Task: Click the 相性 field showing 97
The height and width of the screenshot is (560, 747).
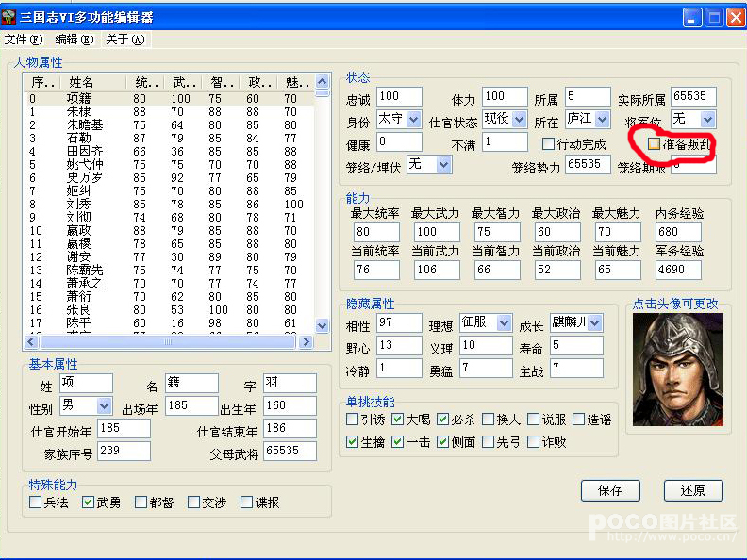Action: pos(399,322)
